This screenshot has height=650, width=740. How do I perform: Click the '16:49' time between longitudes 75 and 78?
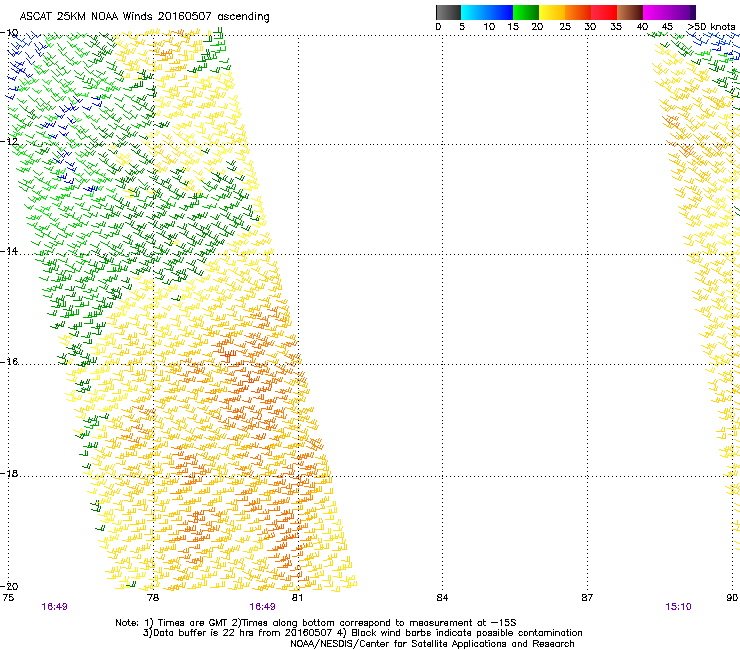tap(54, 607)
